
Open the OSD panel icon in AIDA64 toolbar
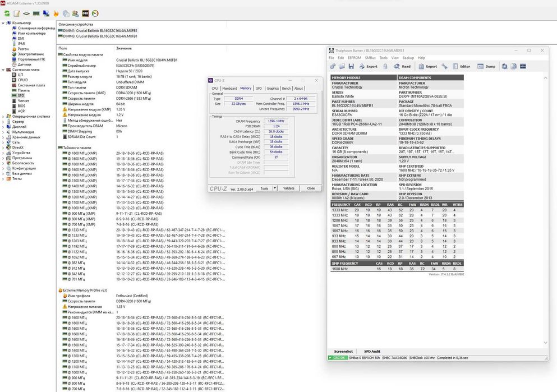pos(85,13)
